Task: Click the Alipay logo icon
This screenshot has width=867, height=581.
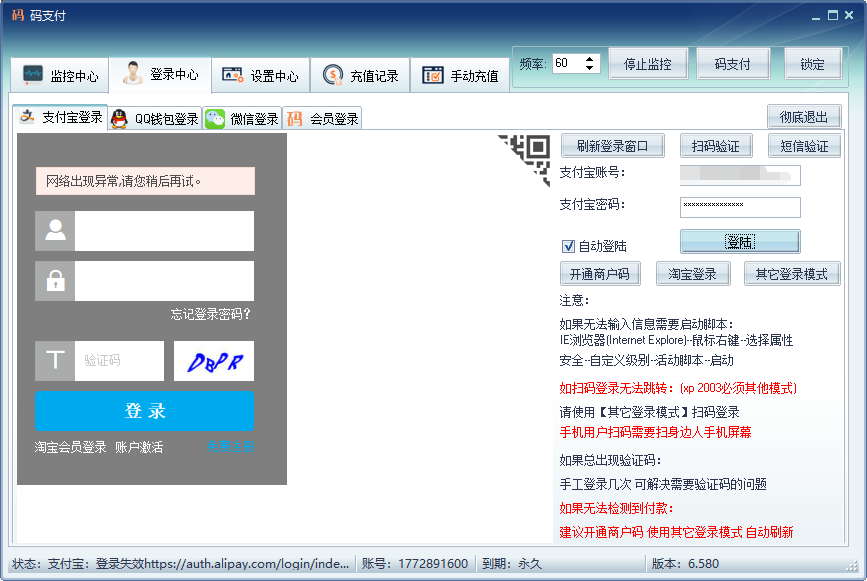Action: click(27, 116)
